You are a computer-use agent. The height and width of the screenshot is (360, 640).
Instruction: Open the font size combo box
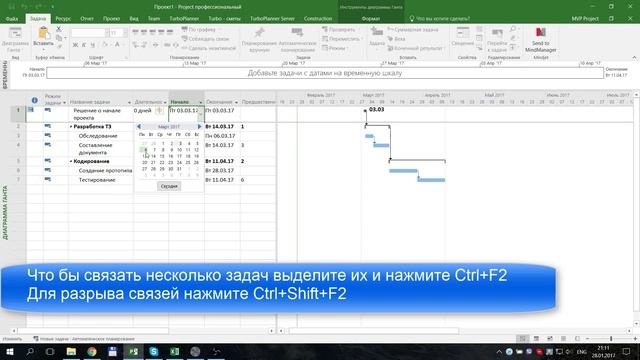pos(118,33)
